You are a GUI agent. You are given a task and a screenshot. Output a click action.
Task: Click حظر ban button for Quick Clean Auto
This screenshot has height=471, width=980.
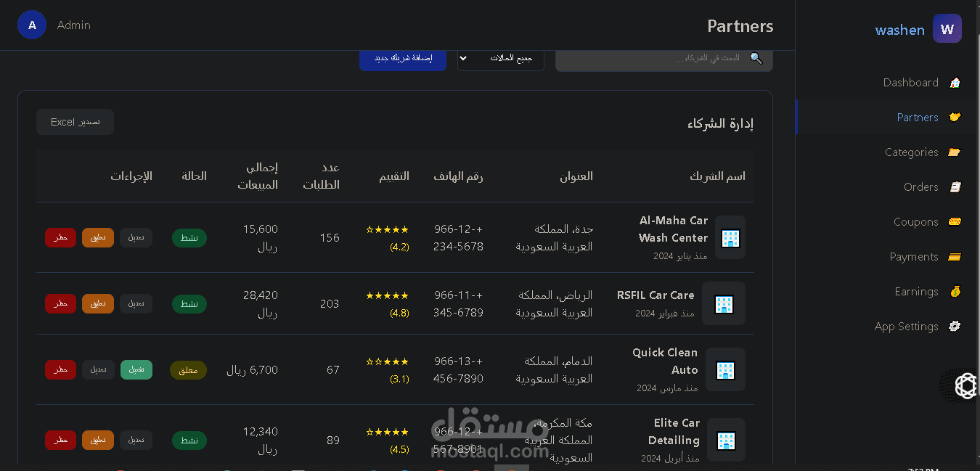[60, 369]
